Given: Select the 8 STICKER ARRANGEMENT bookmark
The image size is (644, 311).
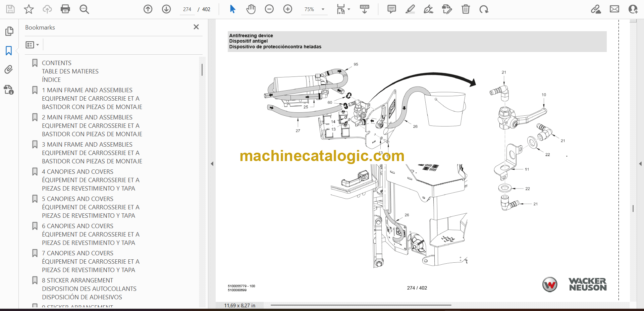Looking at the screenshot, I should coord(77,280).
